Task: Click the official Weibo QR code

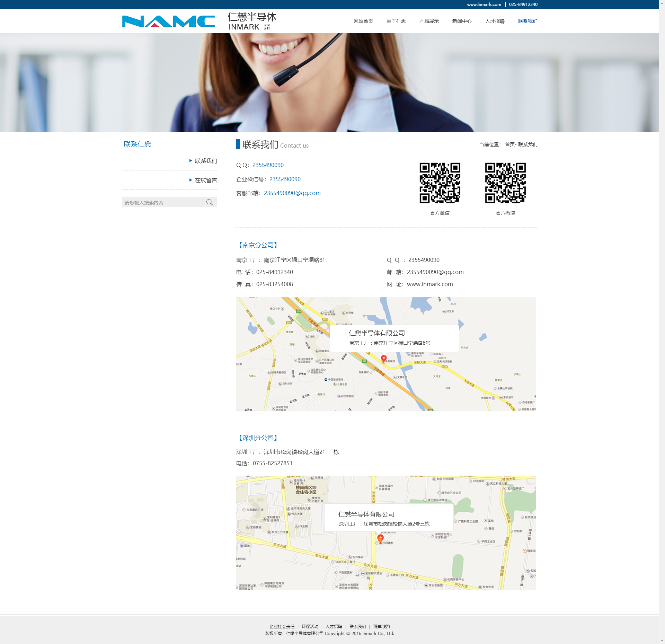Action: pos(505,183)
